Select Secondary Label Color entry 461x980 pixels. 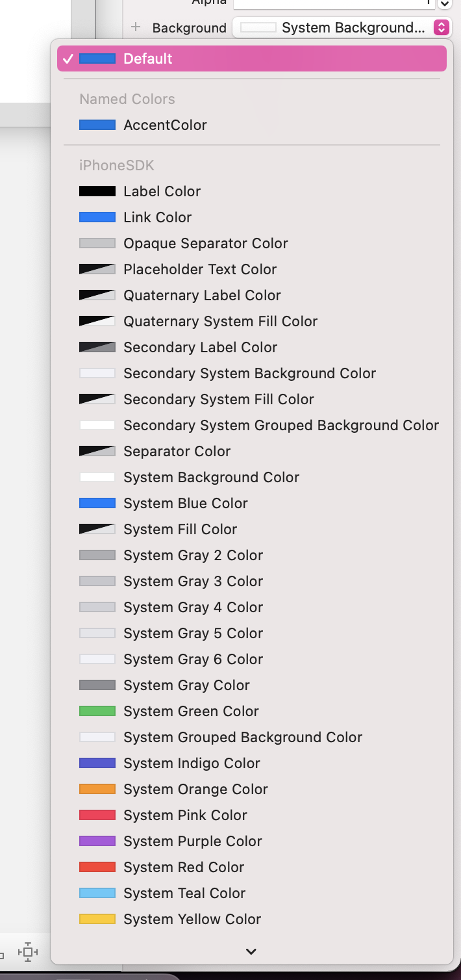tap(252, 347)
